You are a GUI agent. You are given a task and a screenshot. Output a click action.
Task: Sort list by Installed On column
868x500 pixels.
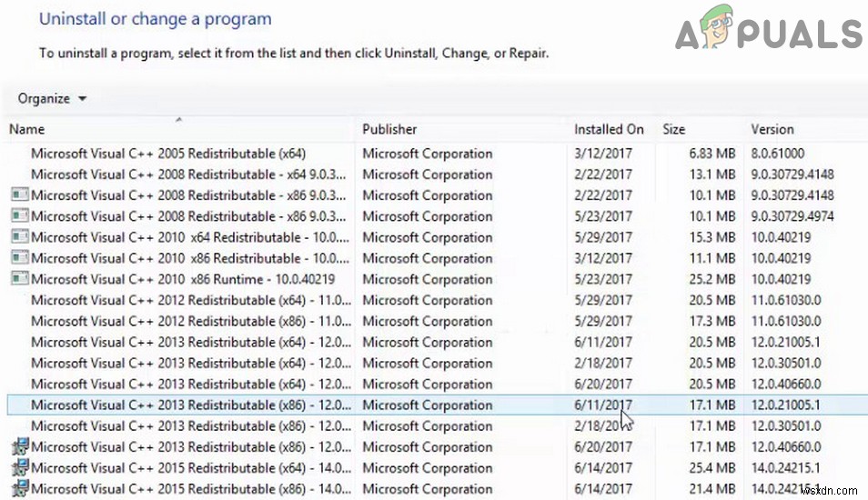[x=608, y=129]
